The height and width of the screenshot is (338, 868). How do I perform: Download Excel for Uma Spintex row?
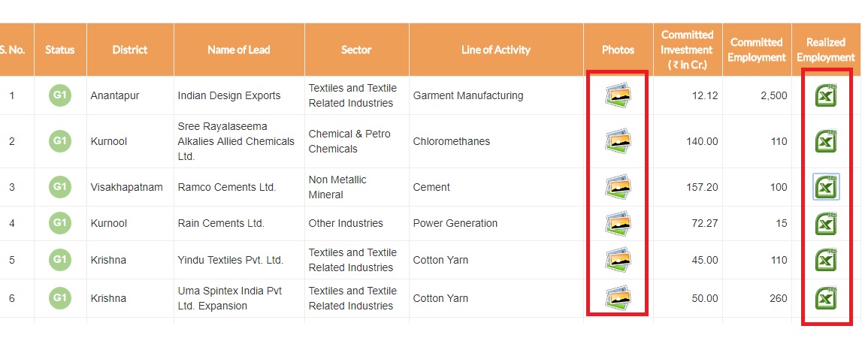point(826,298)
